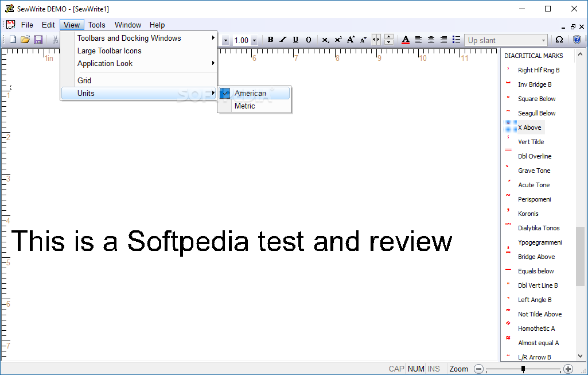588x375 pixels.
Task: Close the View menu
Action: click(x=72, y=25)
